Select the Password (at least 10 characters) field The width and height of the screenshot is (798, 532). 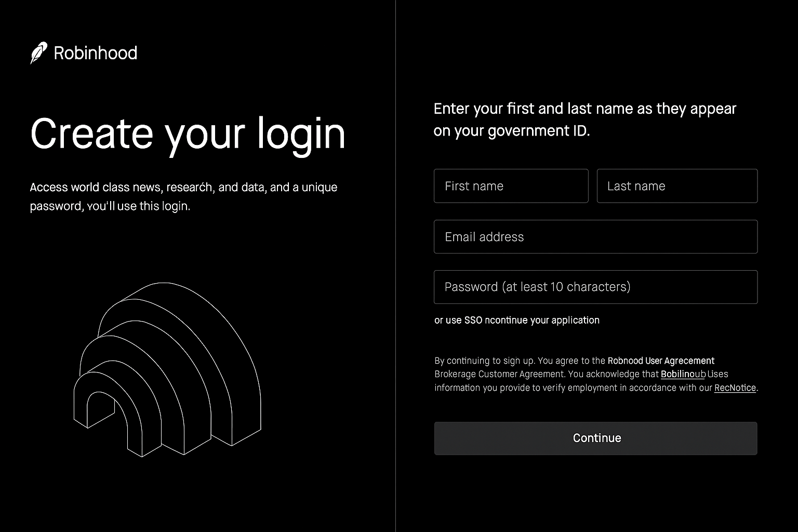tap(595, 287)
